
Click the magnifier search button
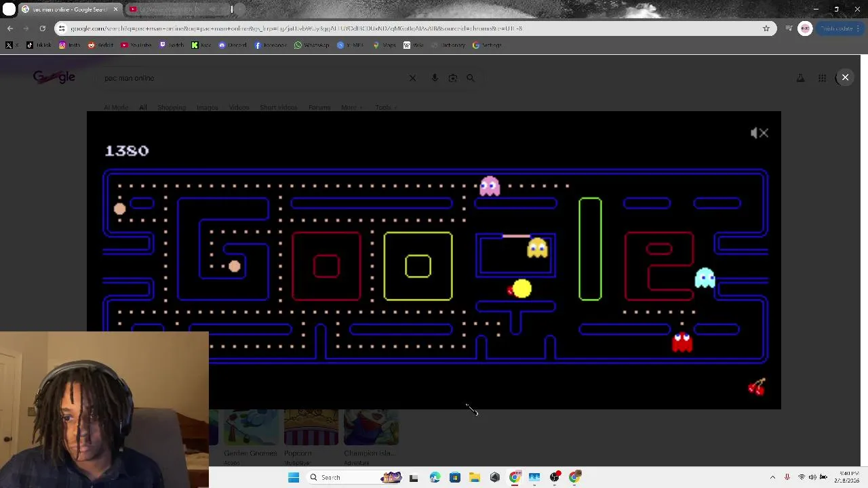(x=471, y=78)
